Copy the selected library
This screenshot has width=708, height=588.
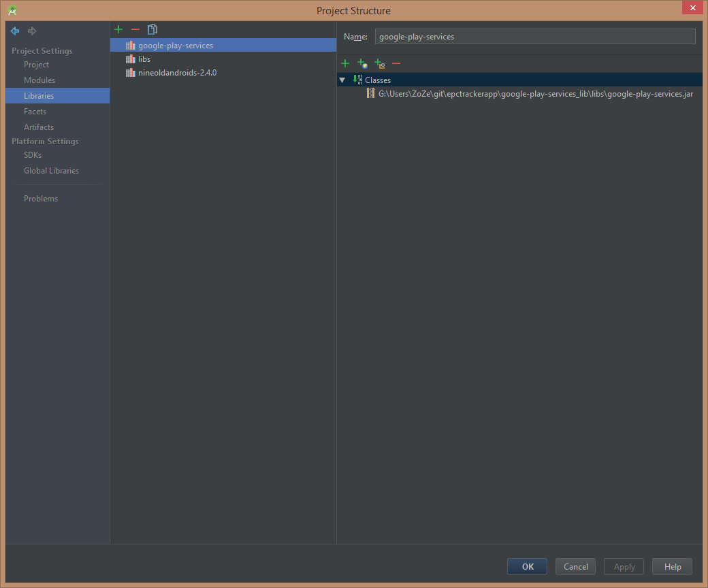point(152,29)
